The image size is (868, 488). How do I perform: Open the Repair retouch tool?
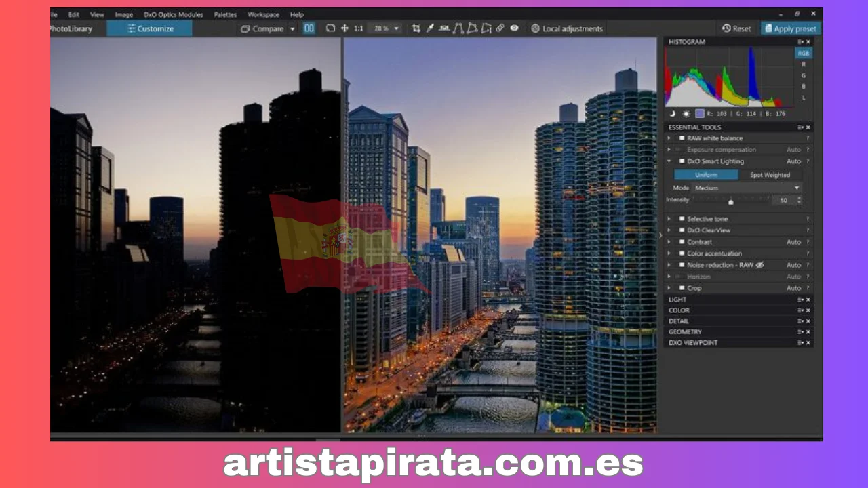500,28
